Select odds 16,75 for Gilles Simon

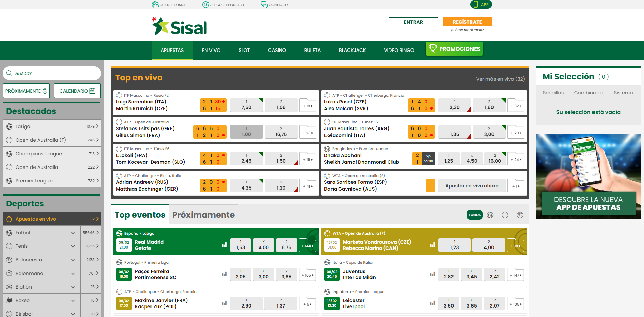pos(281,132)
